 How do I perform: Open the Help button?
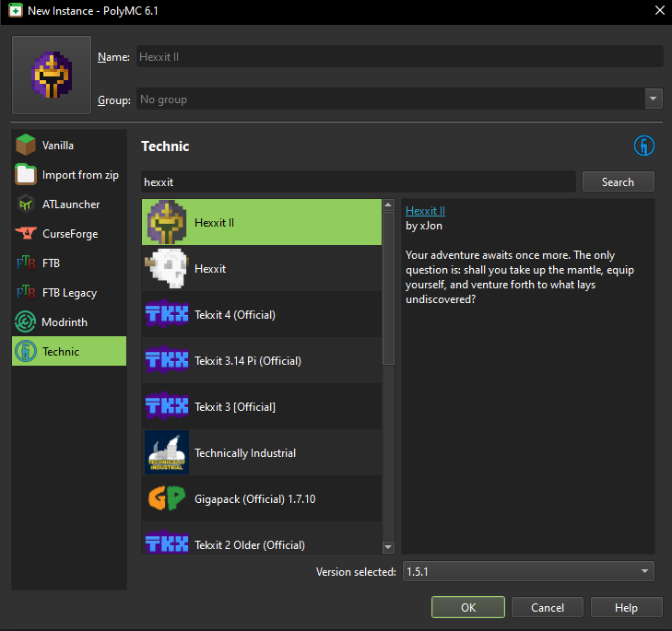coord(626,607)
